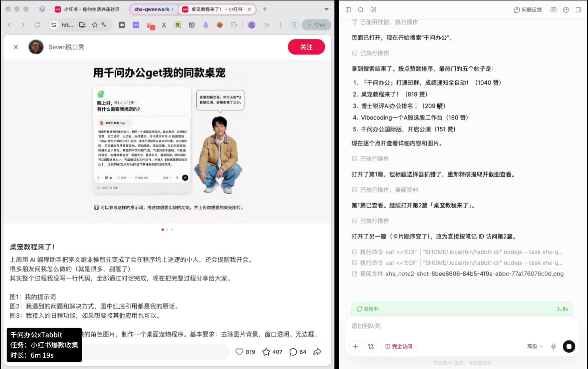This screenshot has height=369, width=588.
Task: Reload the current browser page
Action: point(37,25)
